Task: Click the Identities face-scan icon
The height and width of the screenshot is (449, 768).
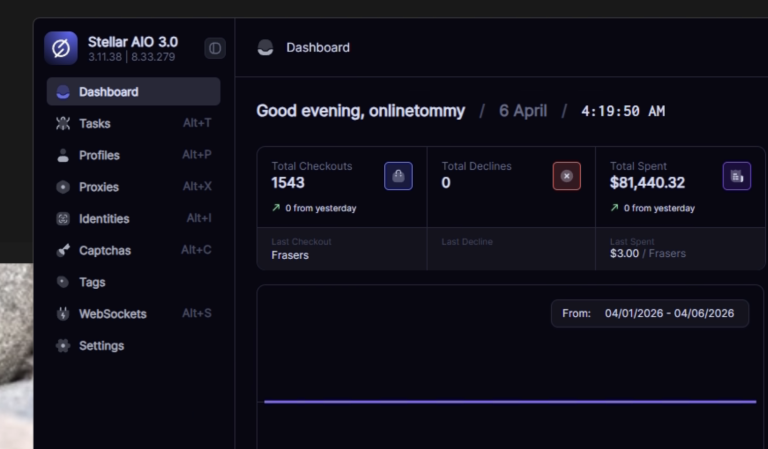Action: tap(63, 218)
